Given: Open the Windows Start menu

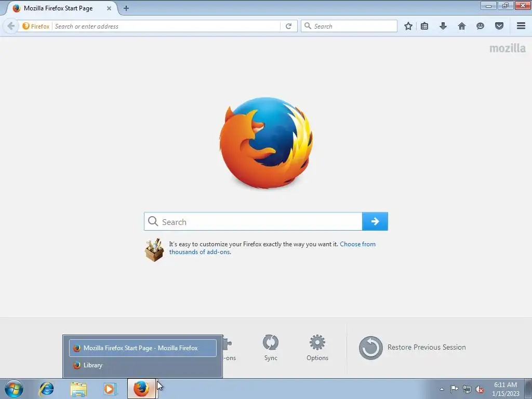Looking at the screenshot, I should coord(14,389).
